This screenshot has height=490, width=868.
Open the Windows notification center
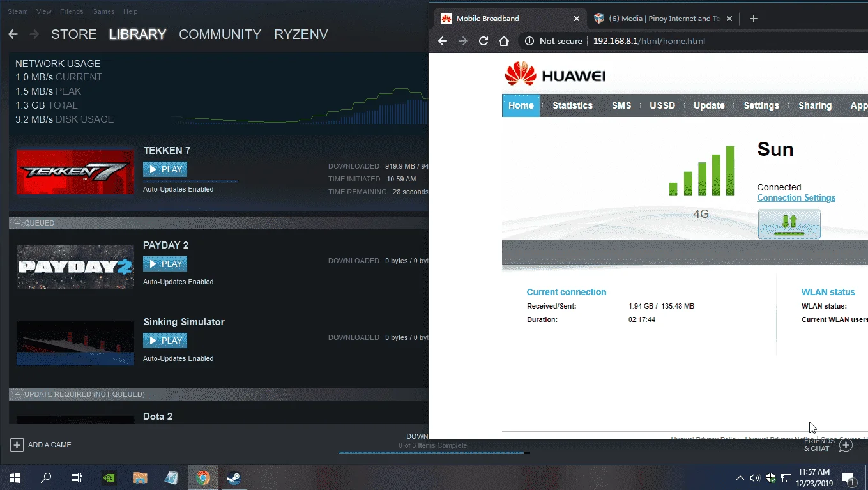(x=849, y=478)
